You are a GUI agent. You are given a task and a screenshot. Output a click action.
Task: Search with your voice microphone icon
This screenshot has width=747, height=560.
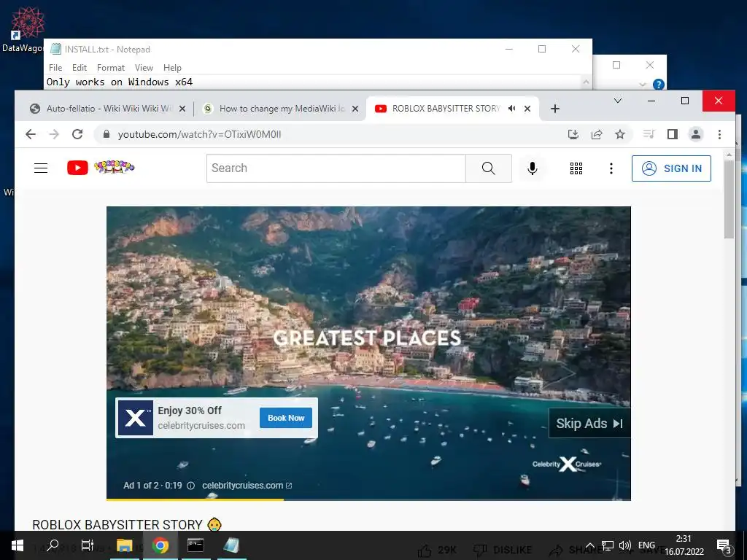click(533, 168)
